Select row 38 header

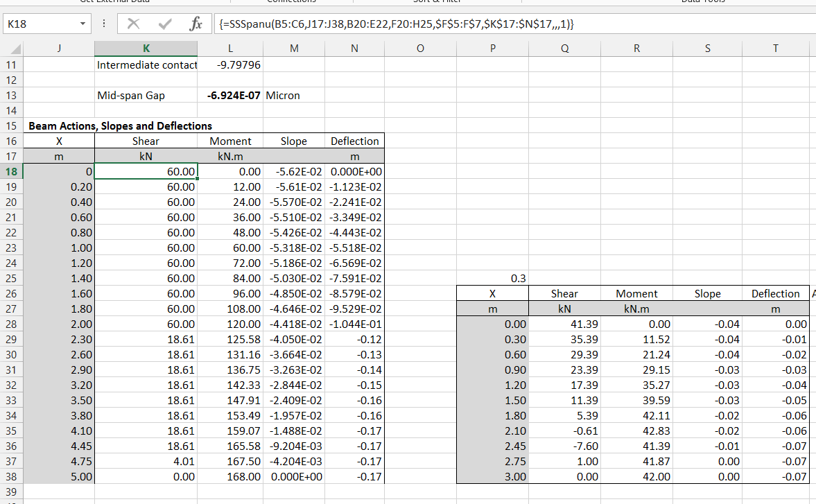(x=12, y=476)
